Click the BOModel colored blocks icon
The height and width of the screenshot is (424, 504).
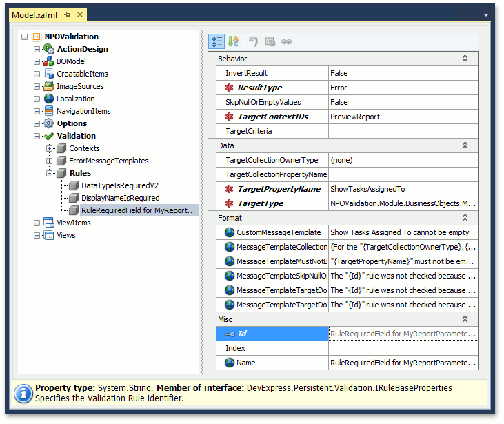coord(49,61)
